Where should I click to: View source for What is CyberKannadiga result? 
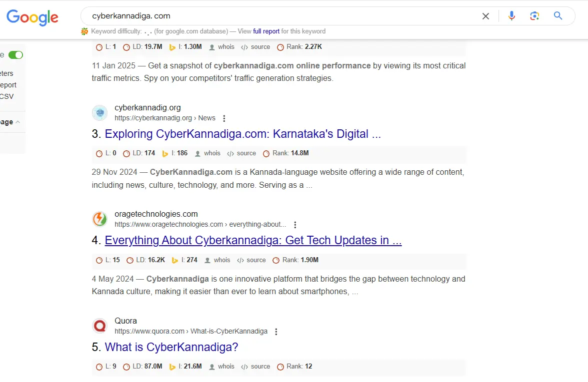256,367
